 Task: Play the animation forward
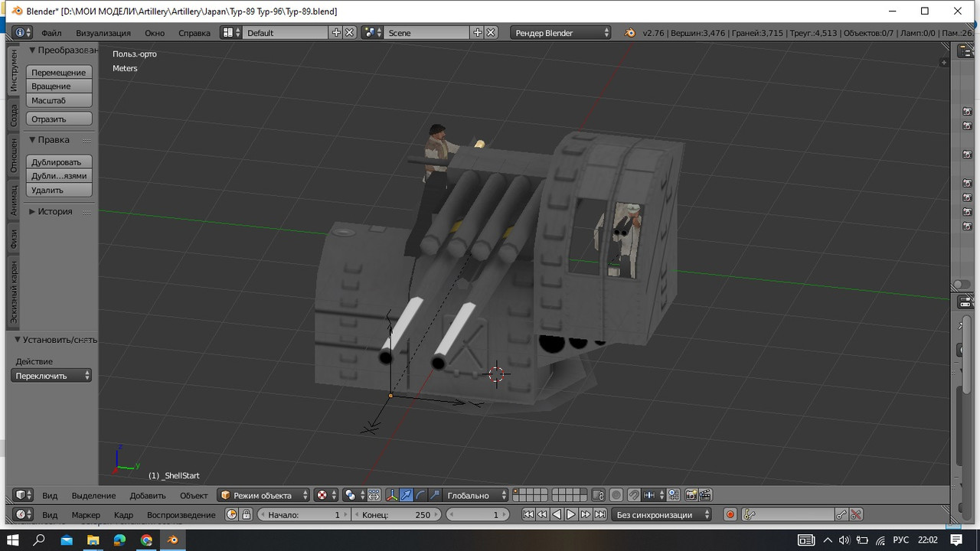[x=571, y=515]
